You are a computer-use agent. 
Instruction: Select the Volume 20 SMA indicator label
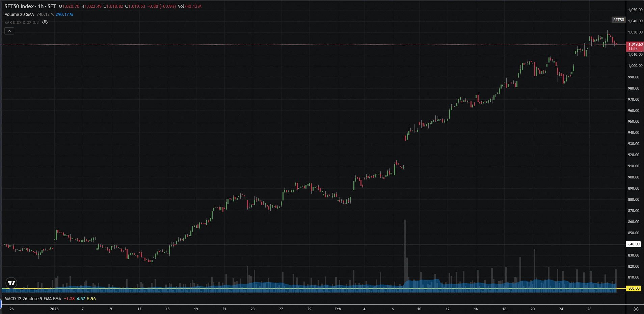coord(19,15)
